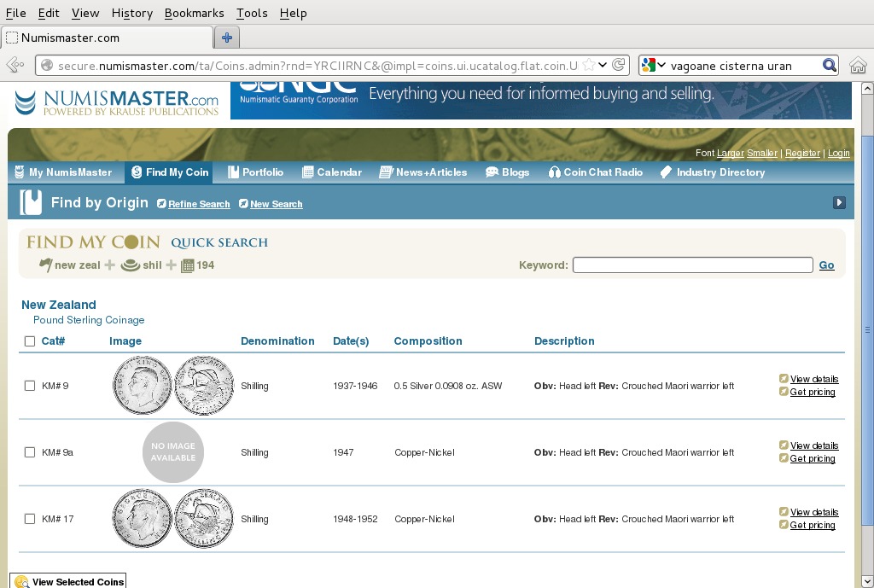
Task: Open the Coin Chat Radio tab
Action: (595, 172)
